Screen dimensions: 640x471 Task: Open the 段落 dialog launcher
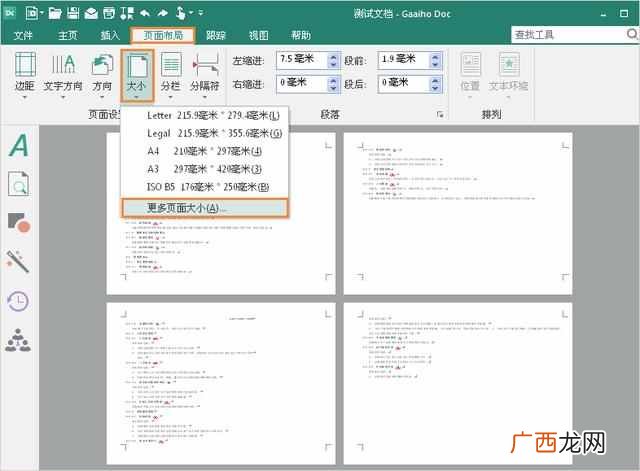tap(440, 115)
